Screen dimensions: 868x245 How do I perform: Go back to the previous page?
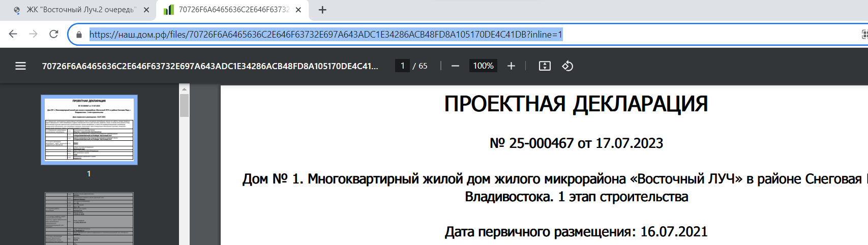coord(13,34)
